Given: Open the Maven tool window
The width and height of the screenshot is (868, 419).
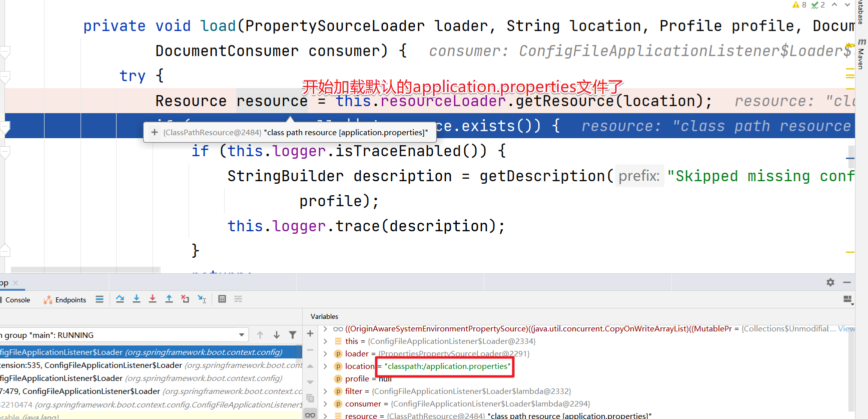Looking at the screenshot, I should pyautogui.click(x=861, y=54).
